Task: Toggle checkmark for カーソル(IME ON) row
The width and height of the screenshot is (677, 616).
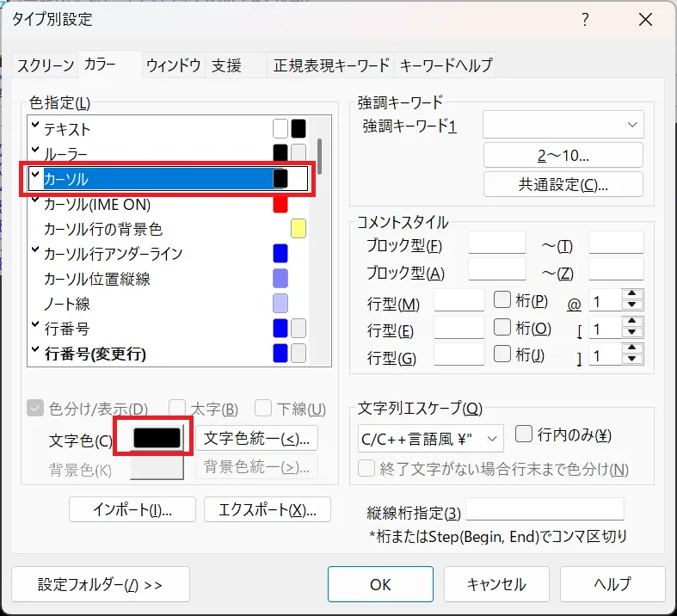Action: 36,200
